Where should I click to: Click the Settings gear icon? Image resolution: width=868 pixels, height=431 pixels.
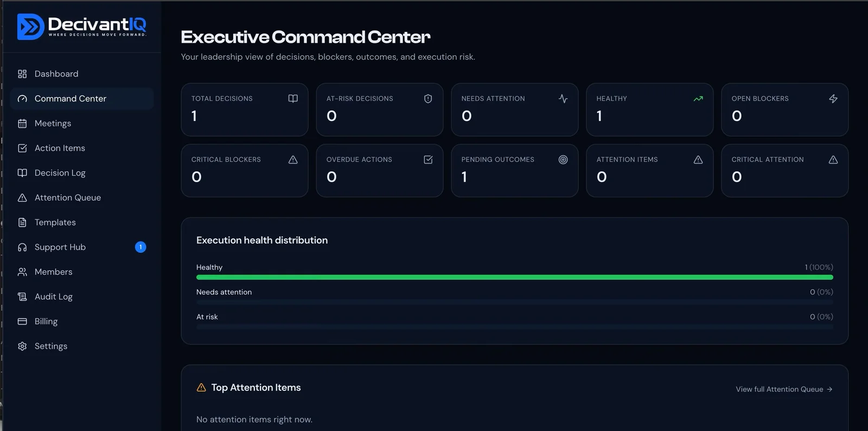pyautogui.click(x=22, y=346)
